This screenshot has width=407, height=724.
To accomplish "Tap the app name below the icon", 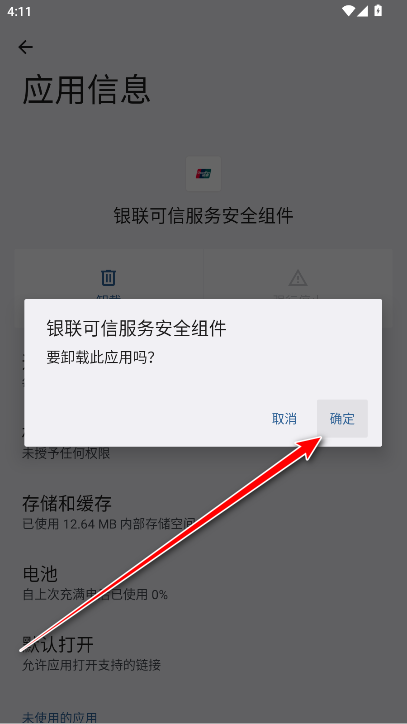I will pos(203,216).
